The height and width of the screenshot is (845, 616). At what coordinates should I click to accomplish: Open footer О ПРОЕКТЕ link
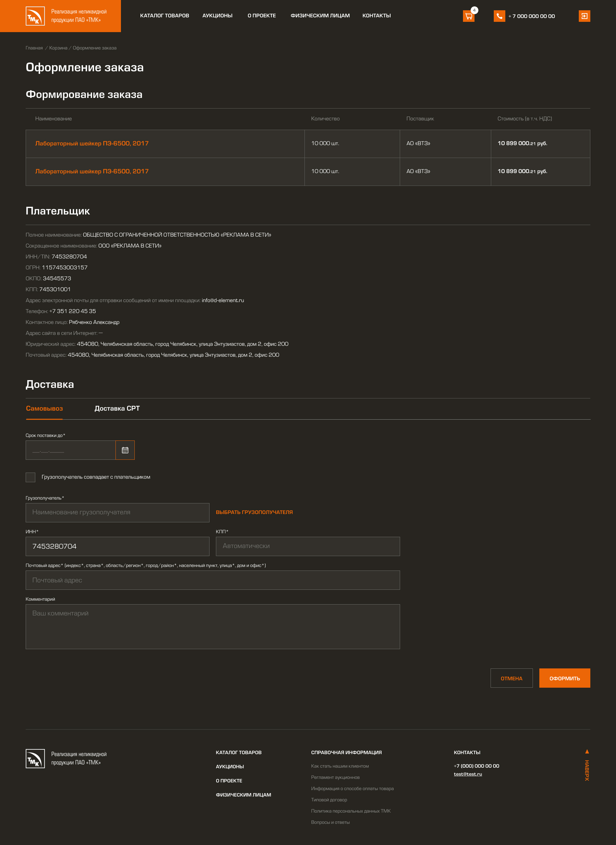tap(229, 781)
